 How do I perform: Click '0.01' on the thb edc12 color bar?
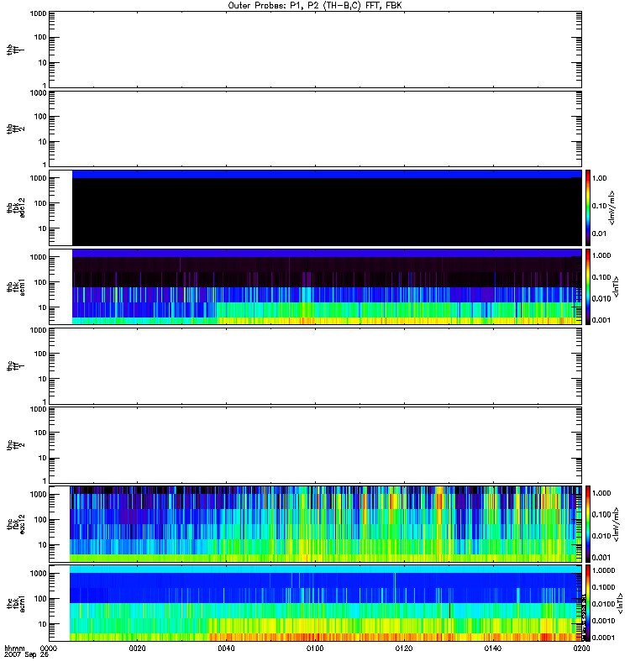pos(599,234)
